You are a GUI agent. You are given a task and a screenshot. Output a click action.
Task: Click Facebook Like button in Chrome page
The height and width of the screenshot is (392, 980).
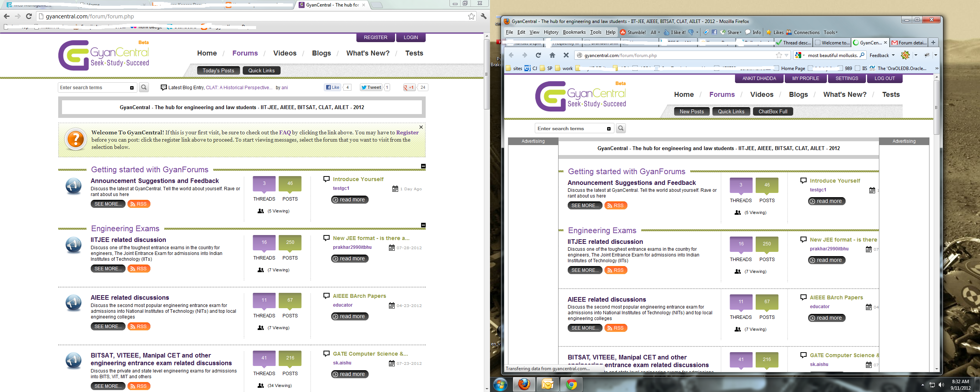pyautogui.click(x=333, y=87)
